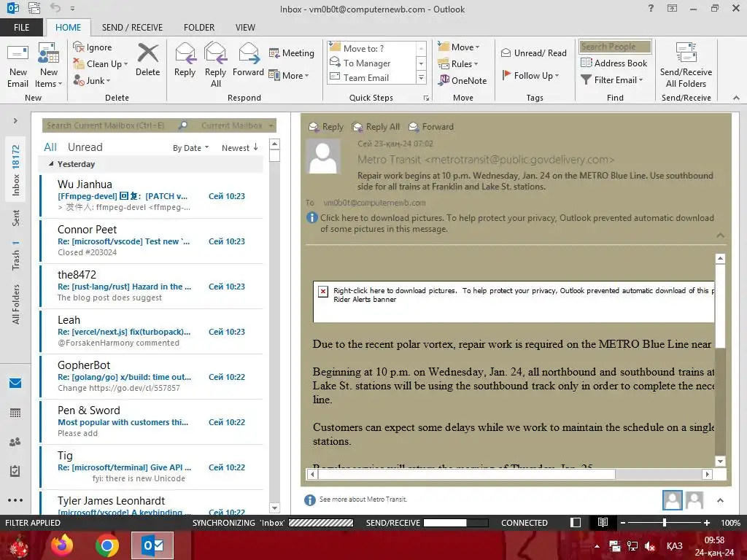Open the Filter Email dropdown
Image resolution: width=747 pixels, height=560 pixels.
[x=612, y=80]
